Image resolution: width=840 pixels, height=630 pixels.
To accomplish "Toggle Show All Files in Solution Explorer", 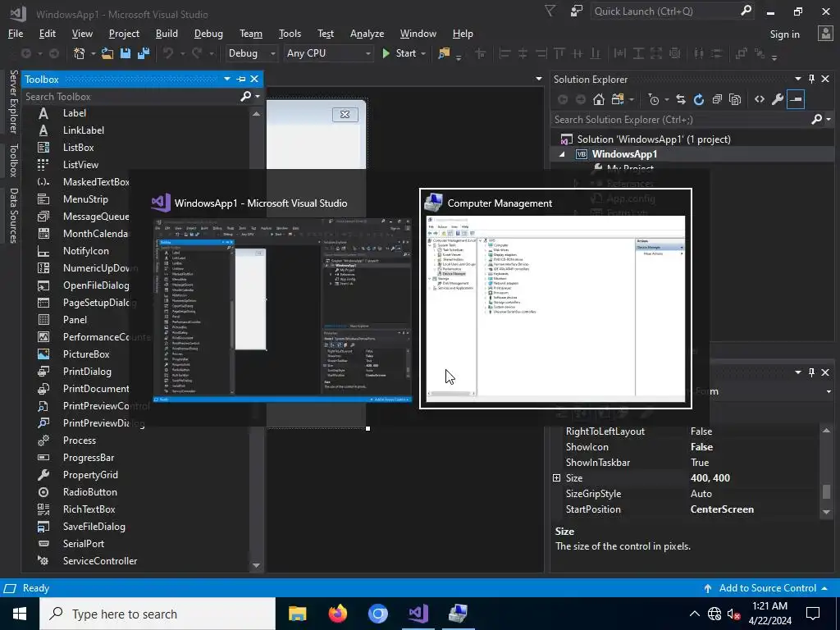I will (735, 99).
